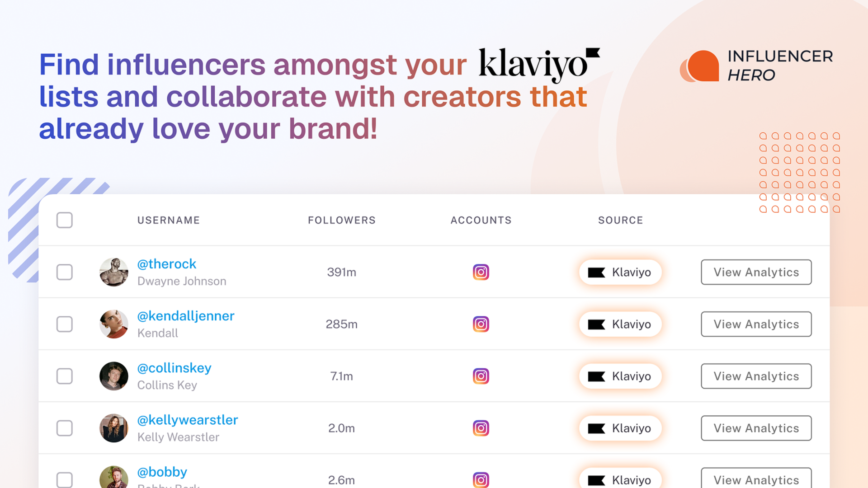Sort by the FOLLOWERS column header
This screenshot has height=488, width=868.
tap(342, 220)
